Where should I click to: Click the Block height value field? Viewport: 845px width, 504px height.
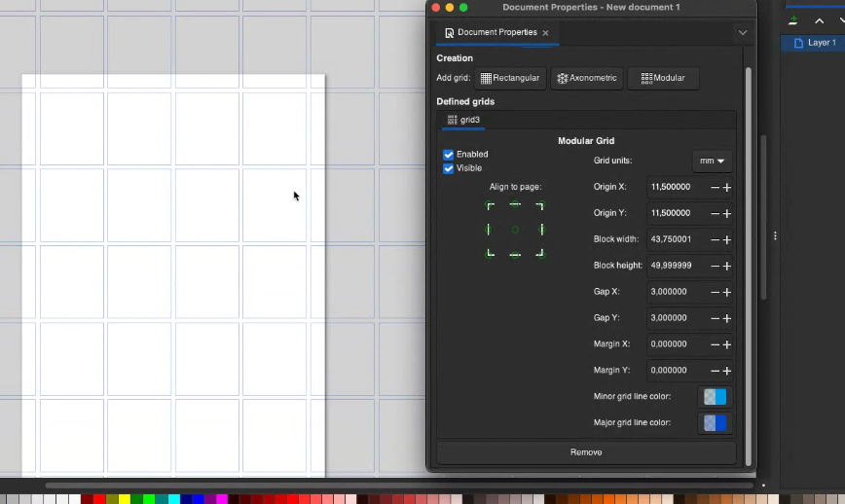677,266
